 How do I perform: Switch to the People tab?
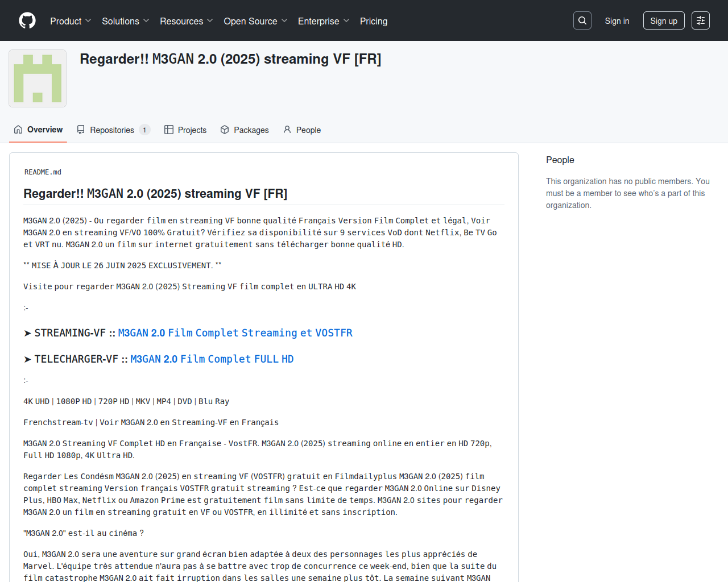click(302, 130)
